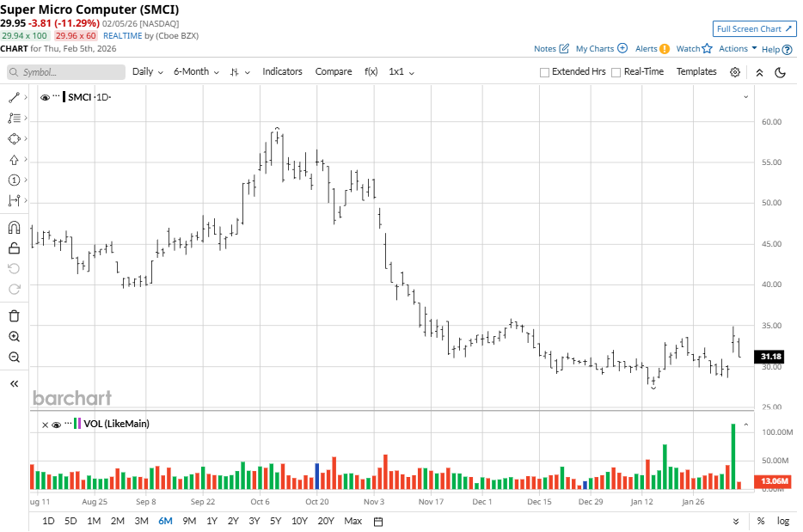
Task: Add to My Charts plus icon
Action: pos(622,48)
